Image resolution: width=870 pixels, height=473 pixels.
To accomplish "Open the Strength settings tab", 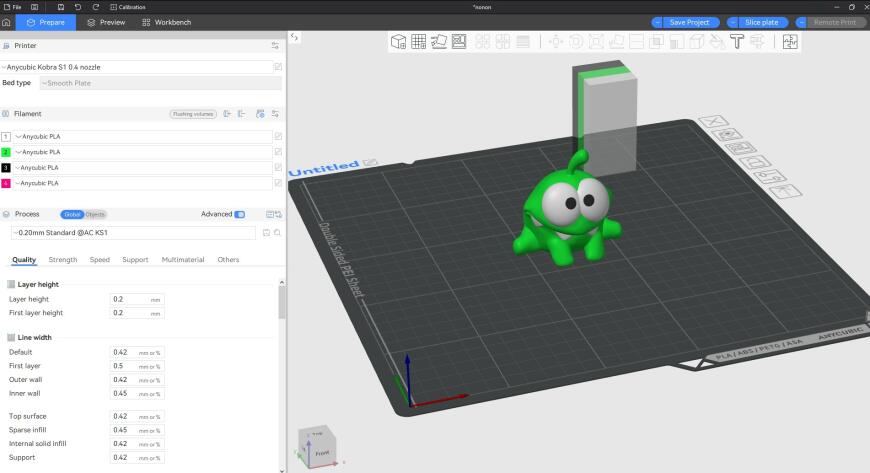I will (63, 260).
